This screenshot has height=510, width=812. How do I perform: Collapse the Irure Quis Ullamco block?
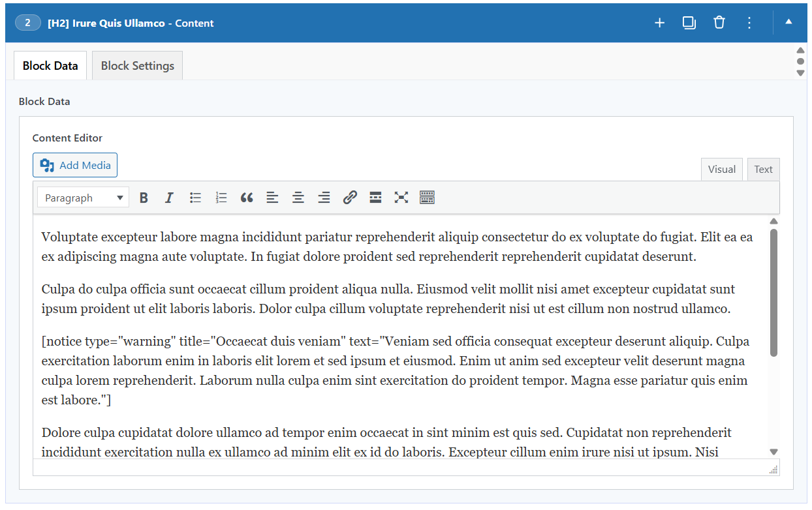click(789, 22)
